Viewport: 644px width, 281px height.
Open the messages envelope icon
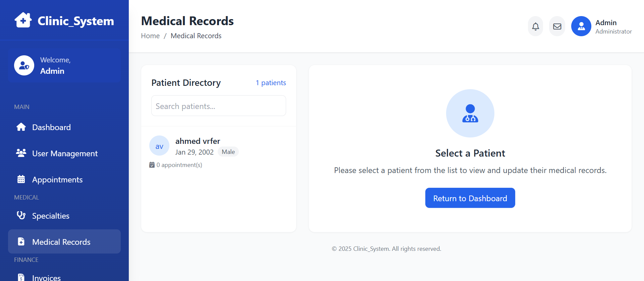557,26
